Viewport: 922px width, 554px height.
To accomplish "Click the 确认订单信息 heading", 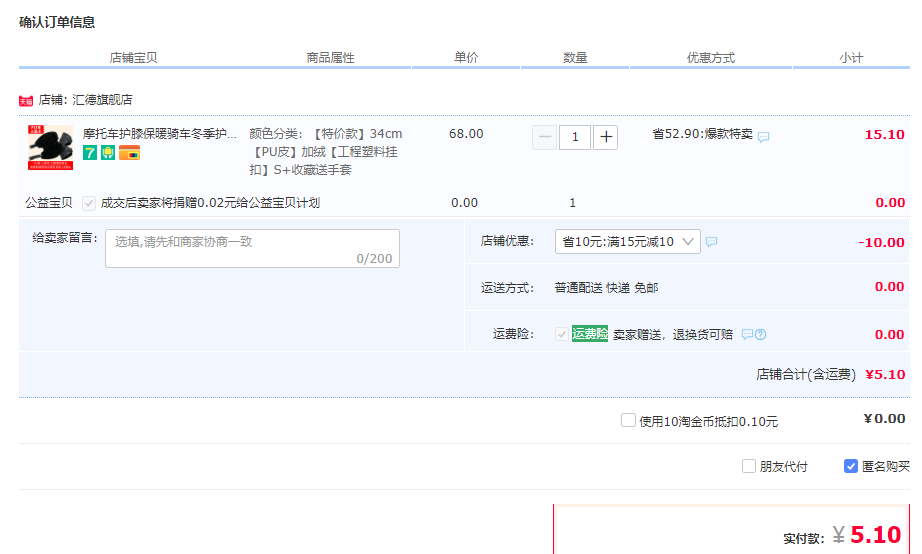I will pos(57,22).
